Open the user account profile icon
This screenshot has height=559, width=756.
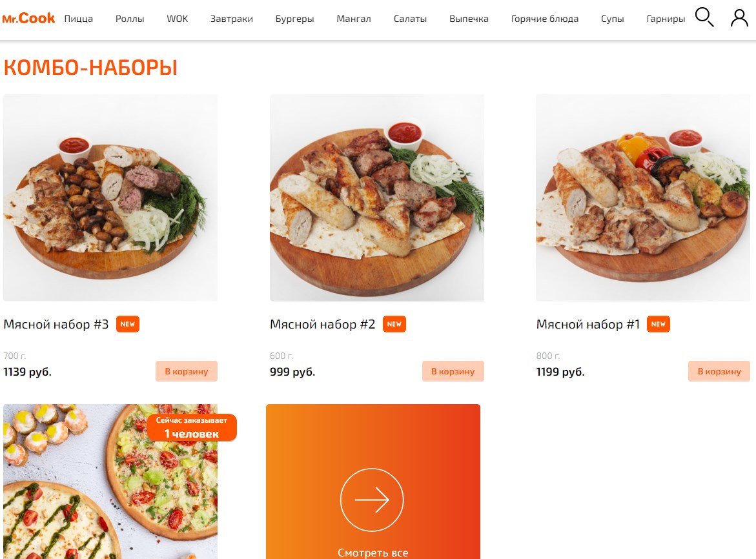pos(739,18)
